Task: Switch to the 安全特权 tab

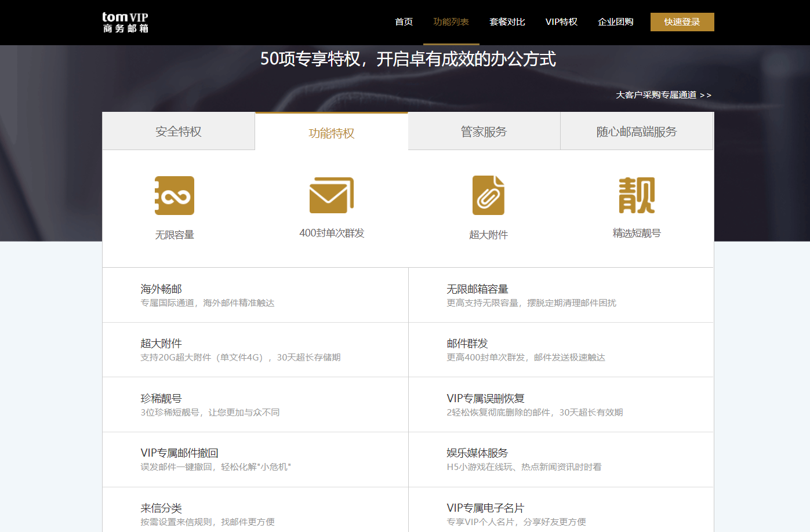Action: tap(179, 132)
